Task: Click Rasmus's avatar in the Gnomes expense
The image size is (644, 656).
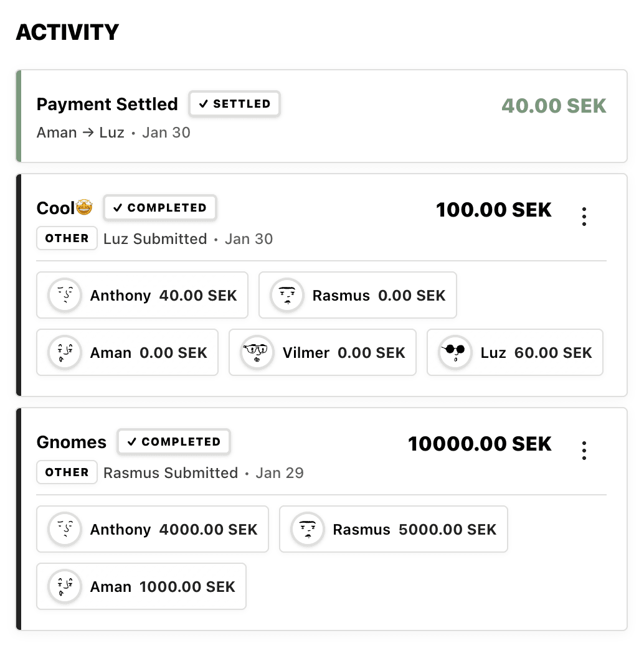Action: (x=306, y=529)
